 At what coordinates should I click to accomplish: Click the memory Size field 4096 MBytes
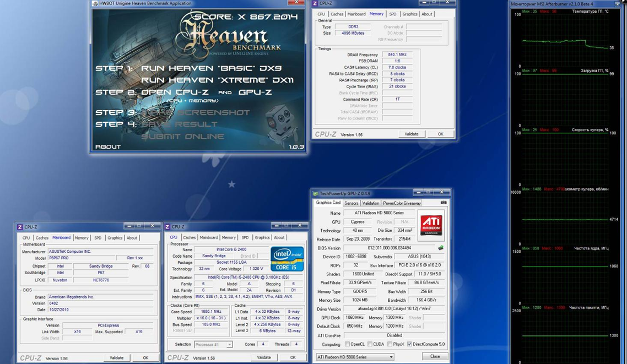(353, 33)
